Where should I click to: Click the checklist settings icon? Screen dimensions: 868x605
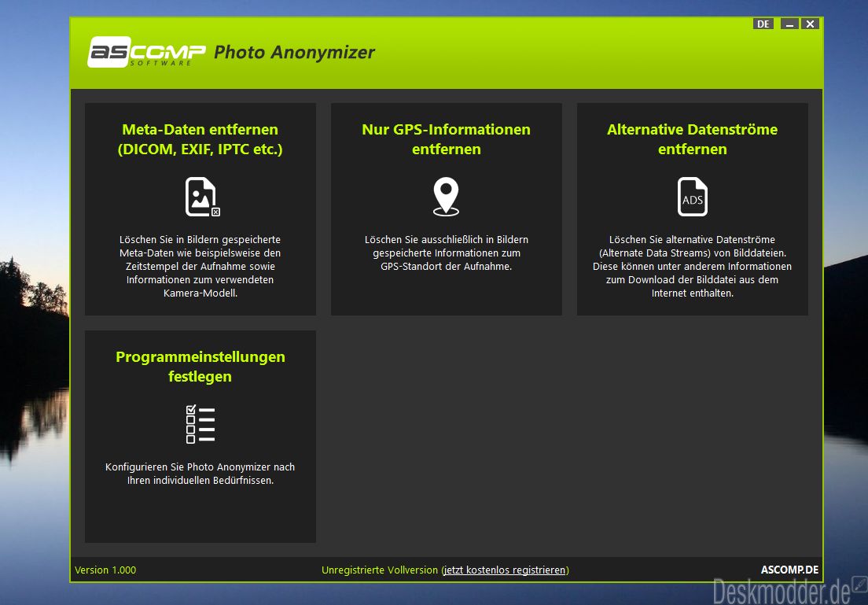click(x=200, y=424)
